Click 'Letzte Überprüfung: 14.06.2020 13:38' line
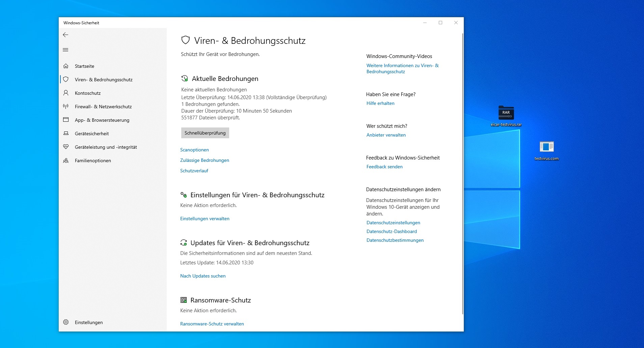Viewport: 644px width, 348px height. 254,97
